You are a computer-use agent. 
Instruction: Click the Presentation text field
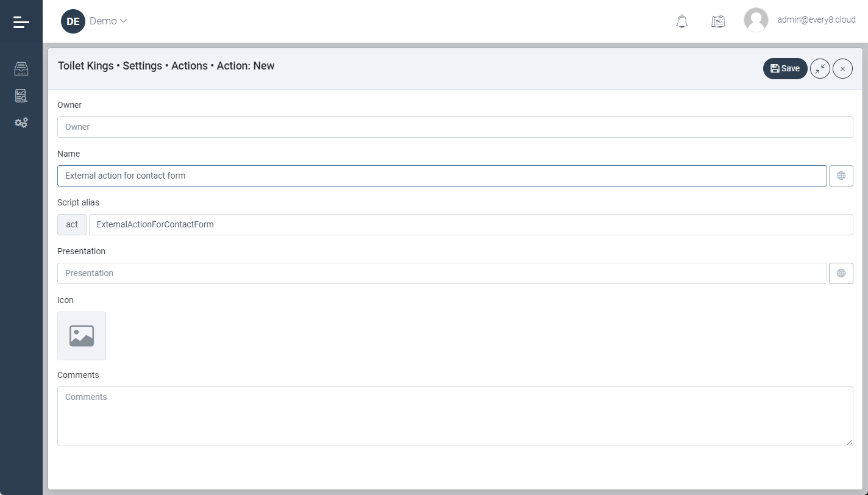click(x=442, y=273)
